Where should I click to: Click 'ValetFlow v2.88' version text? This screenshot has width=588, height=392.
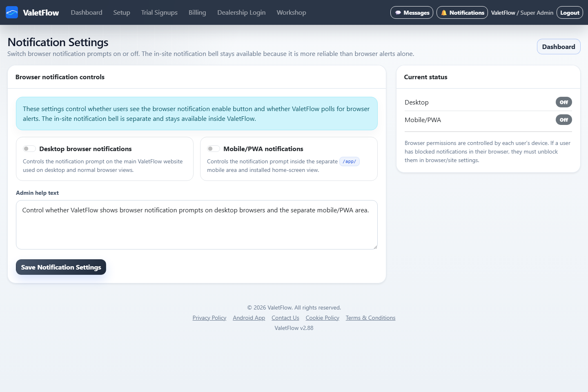[294, 328]
